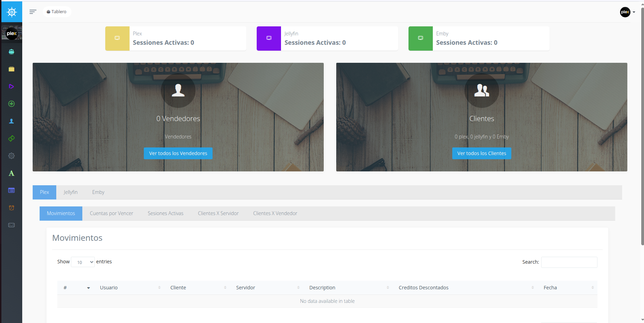Sort table by Creditos Descontados column
Screen dimensions: 644x323
click(465, 288)
